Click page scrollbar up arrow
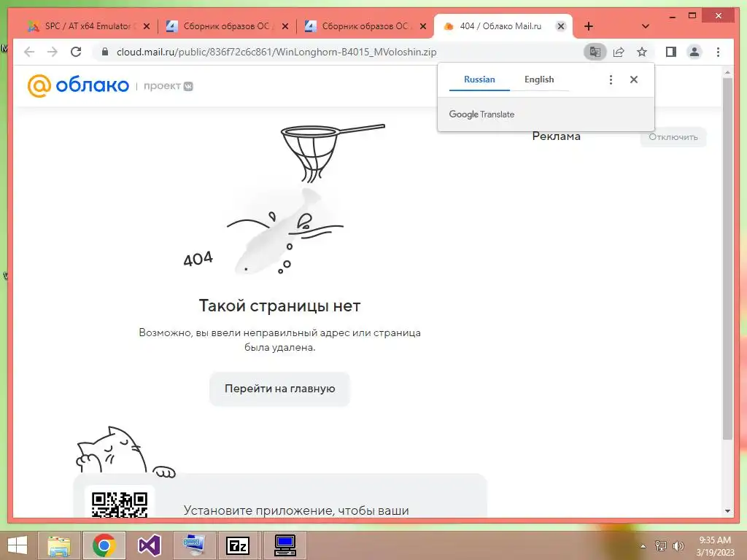The width and height of the screenshot is (747, 560). coord(727,72)
